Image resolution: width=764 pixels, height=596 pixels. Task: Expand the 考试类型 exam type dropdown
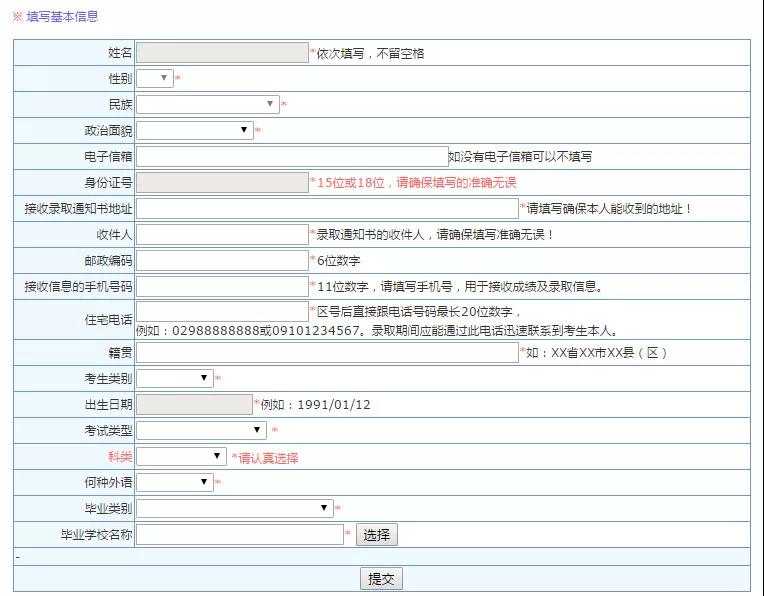click(201, 430)
